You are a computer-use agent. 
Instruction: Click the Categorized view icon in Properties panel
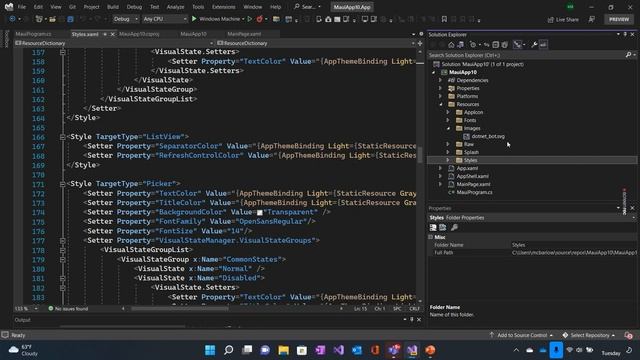tap(433, 227)
